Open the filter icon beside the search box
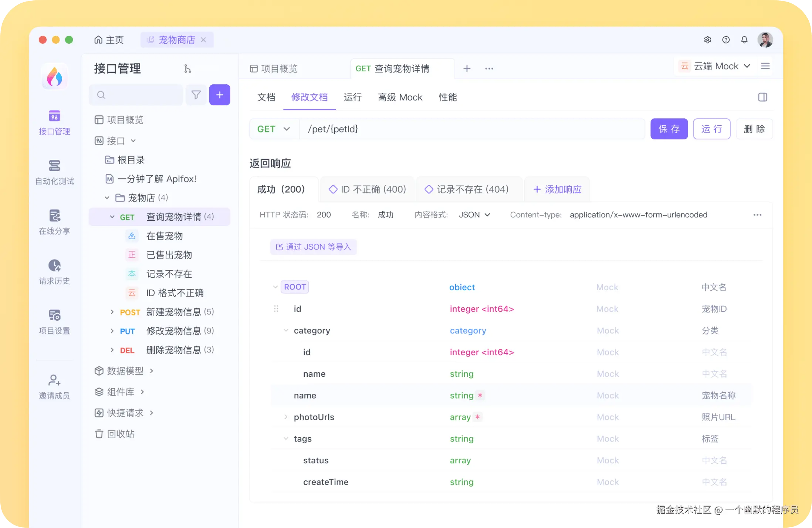 coord(196,95)
